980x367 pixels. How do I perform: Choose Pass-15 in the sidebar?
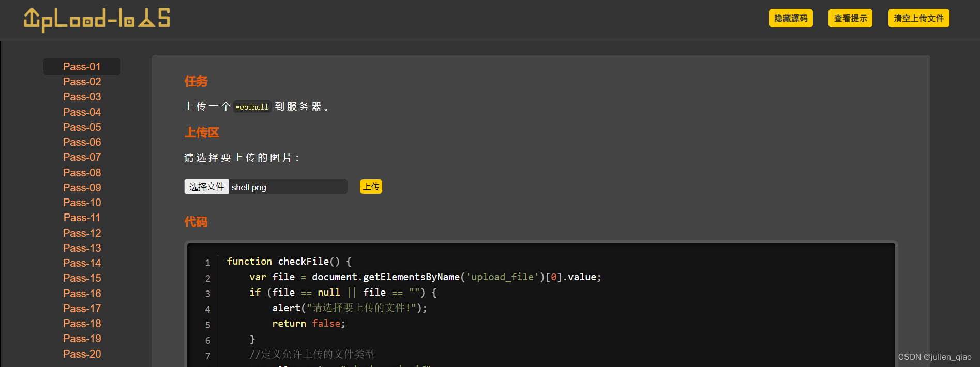[82, 278]
